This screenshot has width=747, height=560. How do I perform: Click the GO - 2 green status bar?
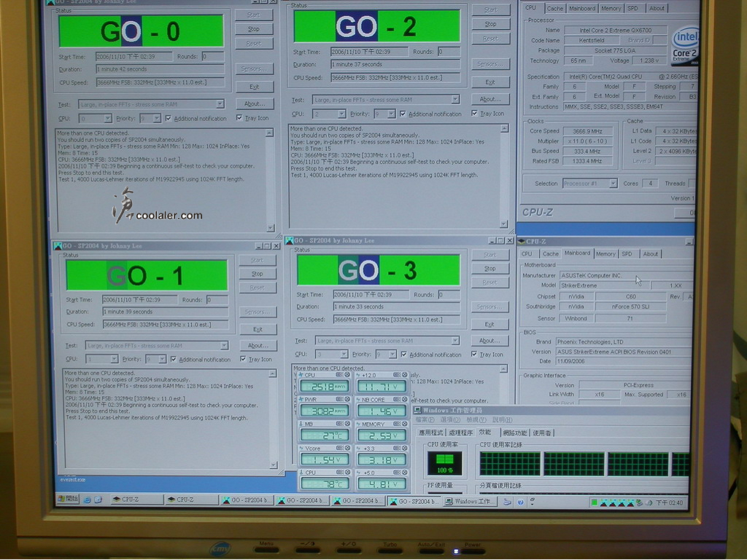click(x=376, y=26)
